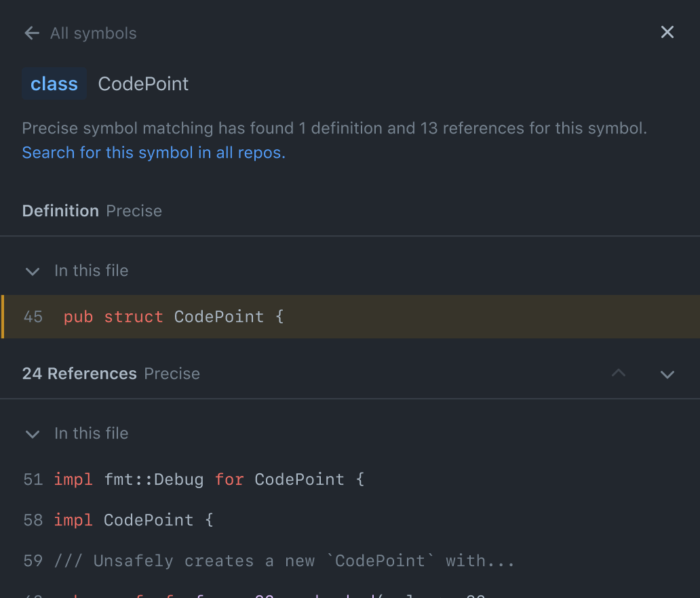Jump to previous reference with up chevron

click(619, 374)
